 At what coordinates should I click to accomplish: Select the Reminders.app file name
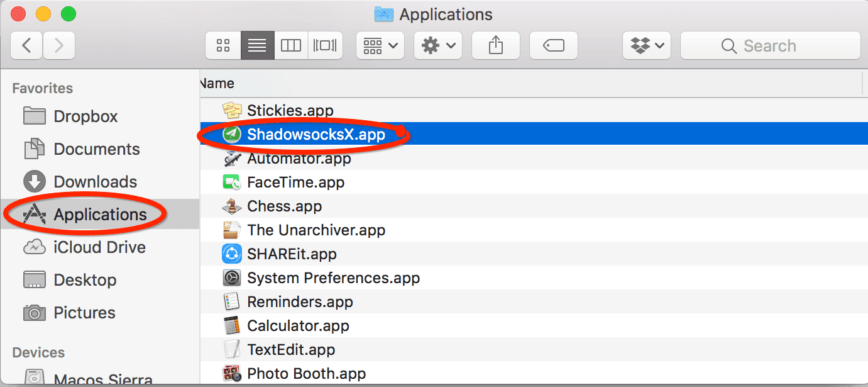coord(300,302)
